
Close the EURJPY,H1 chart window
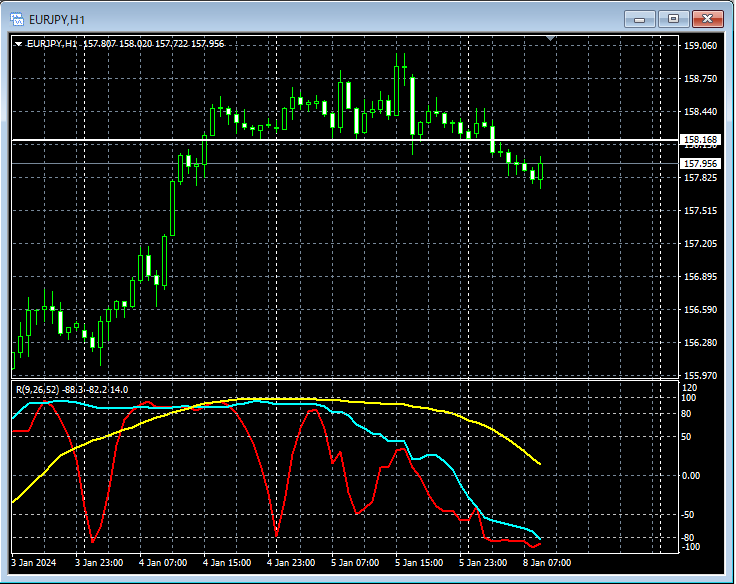(x=707, y=19)
